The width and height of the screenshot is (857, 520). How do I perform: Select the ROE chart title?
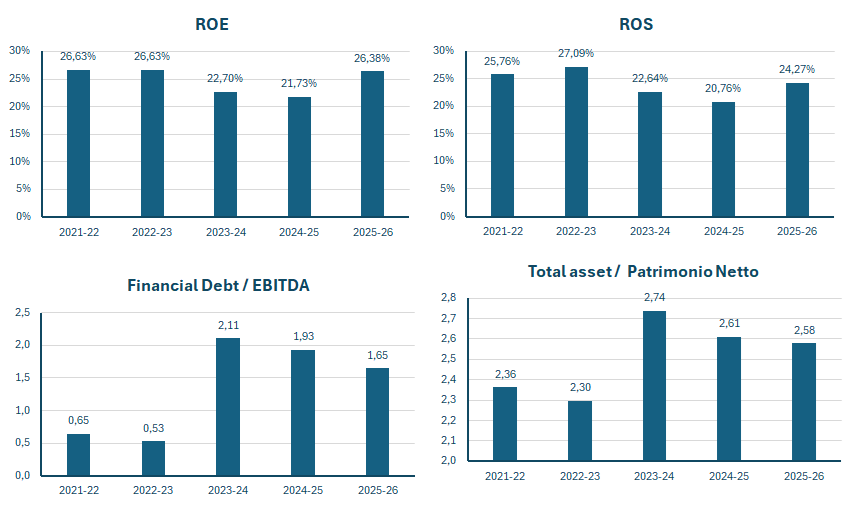(x=212, y=24)
